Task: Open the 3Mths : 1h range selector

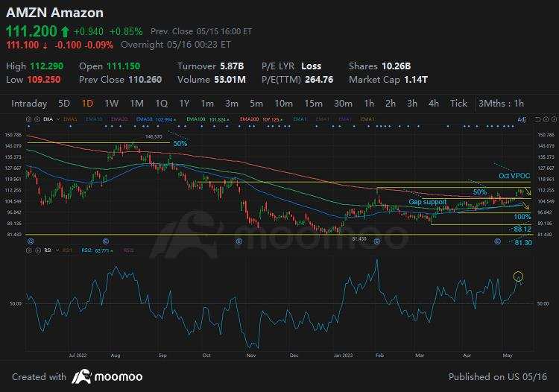Action: pos(501,104)
